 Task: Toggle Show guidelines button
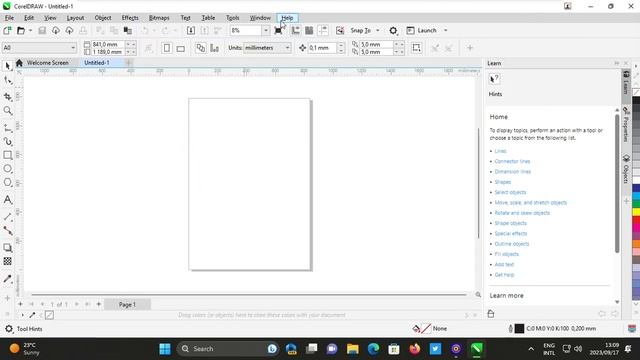[323, 31]
